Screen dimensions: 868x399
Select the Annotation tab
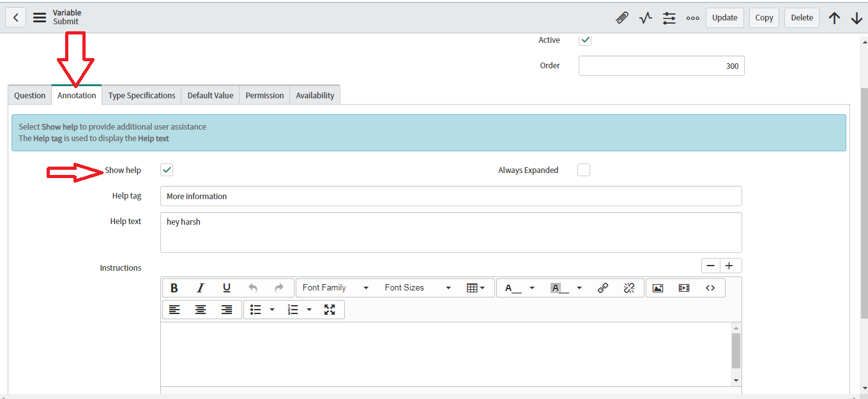pos(77,95)
